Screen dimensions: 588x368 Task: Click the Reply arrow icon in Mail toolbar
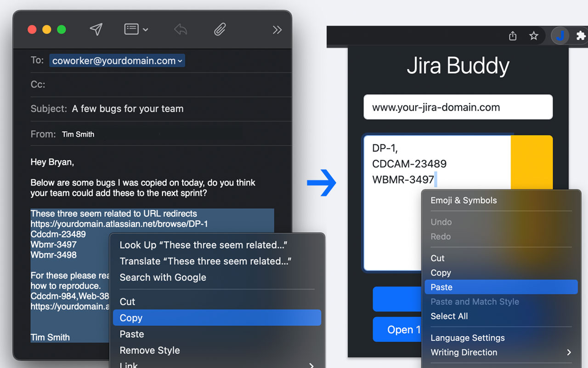pyautogui.click(x=181, y=30)
